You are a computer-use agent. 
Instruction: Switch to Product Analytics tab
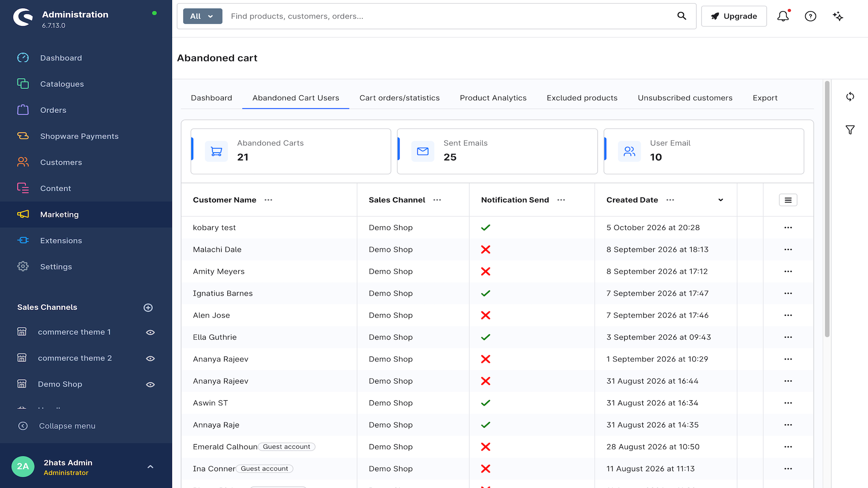click(493, 98)
